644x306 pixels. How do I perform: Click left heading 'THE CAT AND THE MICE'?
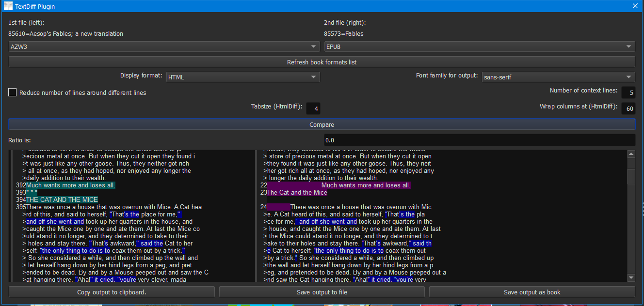click(62, 199)
